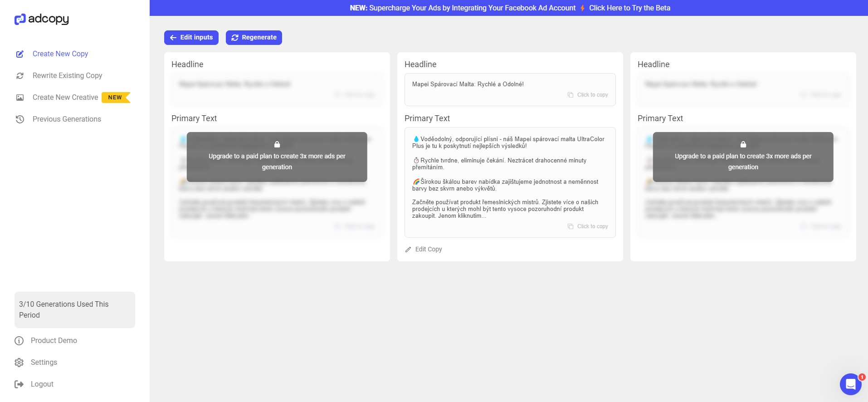Click the banner text about Facebook Ad Account
The height and width of the screenshot is (402, 868).
pyautogui.click(x=463, y=8)
